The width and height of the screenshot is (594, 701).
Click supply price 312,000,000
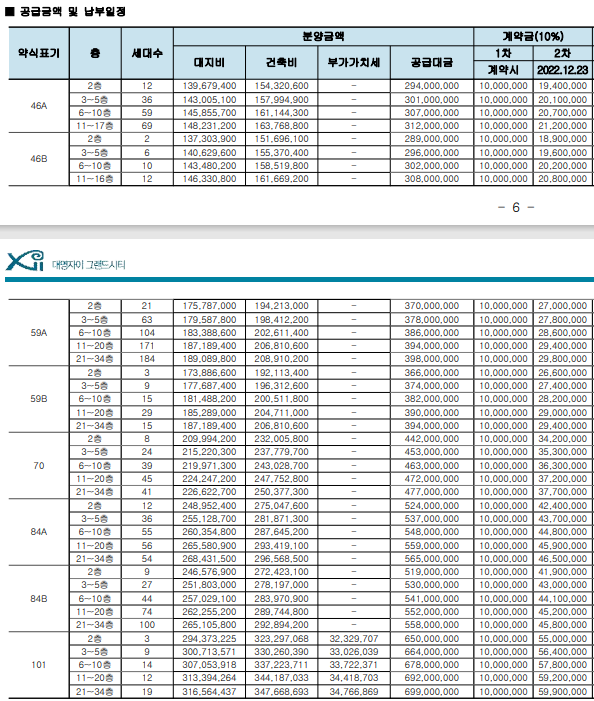(x=432, y=126)
